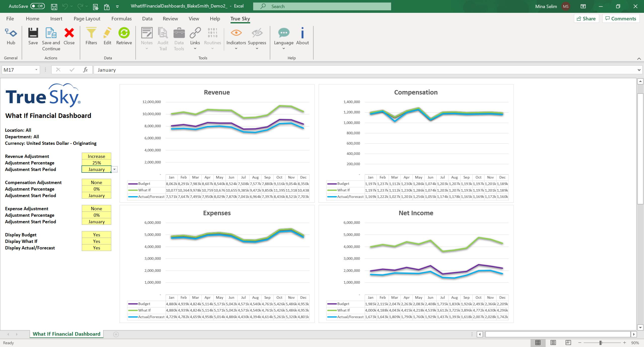644x347 pixels.
Task: Click the Share button
Action: pos(586,19)
